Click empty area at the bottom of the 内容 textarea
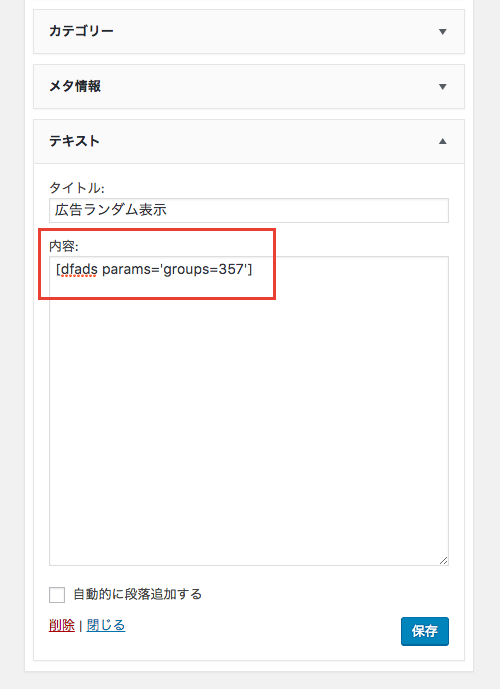 [249, 527]
